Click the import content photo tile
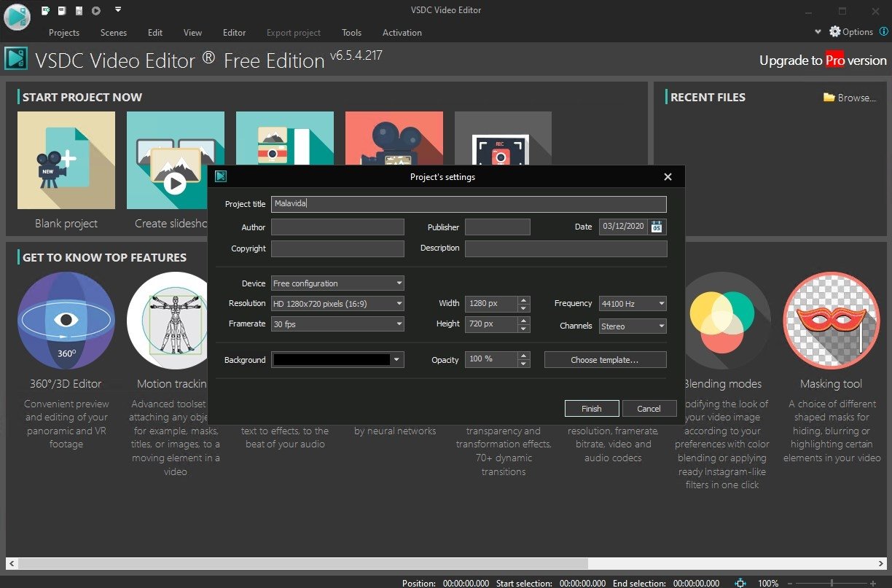The width and height of the screenshot is (892, 588). point(285,138)
